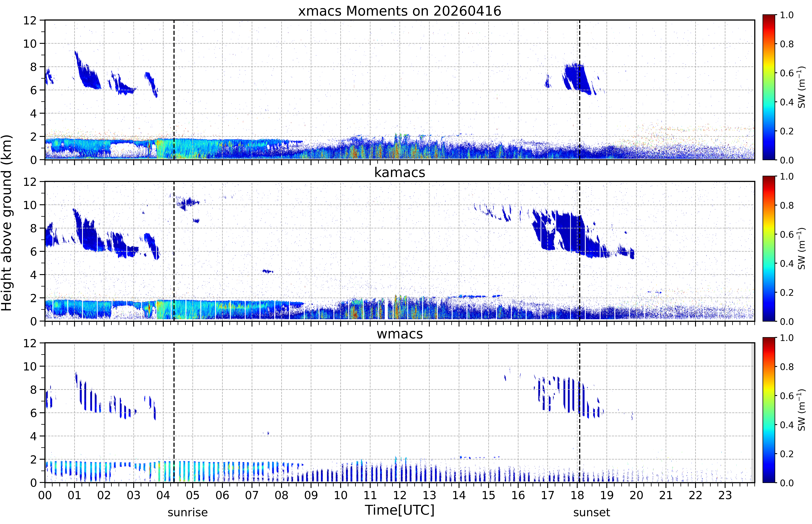Click the sunrise dashed line in the xmacs panel
Screen dimensions: 812x524
tap(174, 90)
